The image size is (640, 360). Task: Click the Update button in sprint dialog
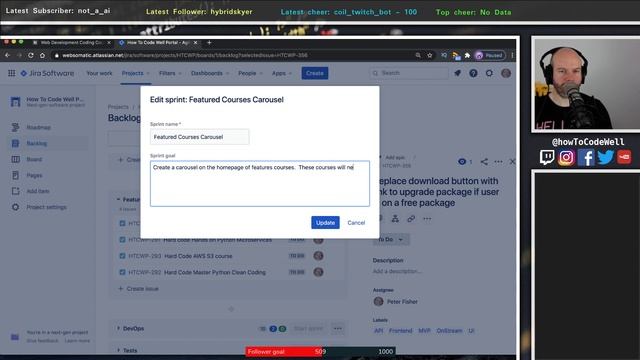325,222
